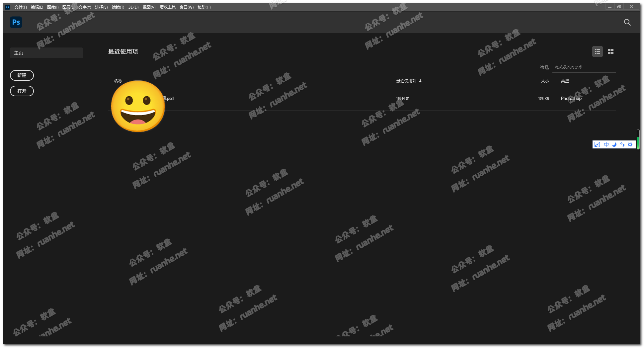The height and width of the screenshot is (348, 644).
Task: Sort recent files by 大小 column
Action: [x=545, y=81]
